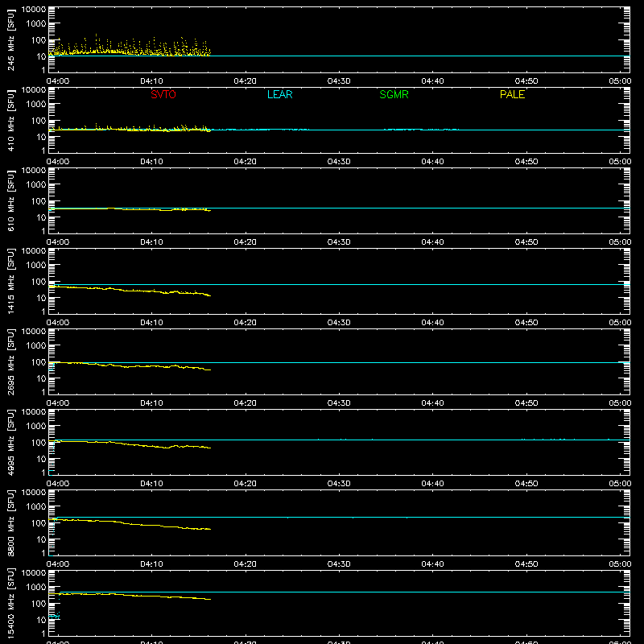The image size is (644, 644).
Task: Click the 1000 value on the 410 MHz axis
Action: [36, 105]
